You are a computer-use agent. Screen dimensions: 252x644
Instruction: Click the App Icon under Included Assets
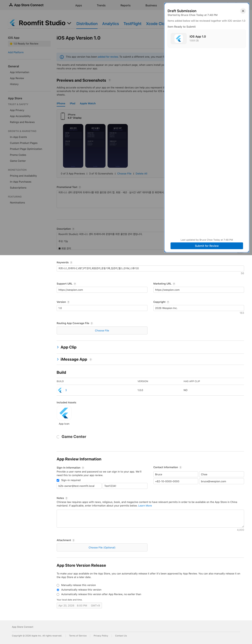(x=64, y=413)
